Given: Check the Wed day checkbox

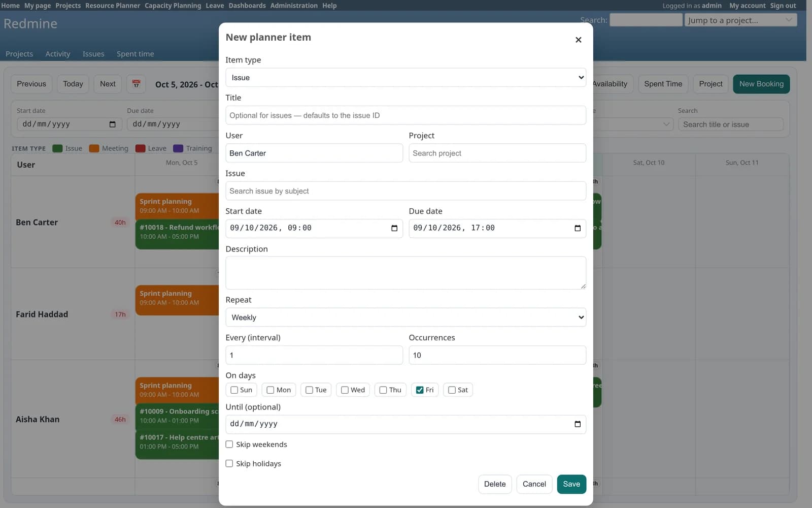Looking at the screenshot, I should pos(345,390).
